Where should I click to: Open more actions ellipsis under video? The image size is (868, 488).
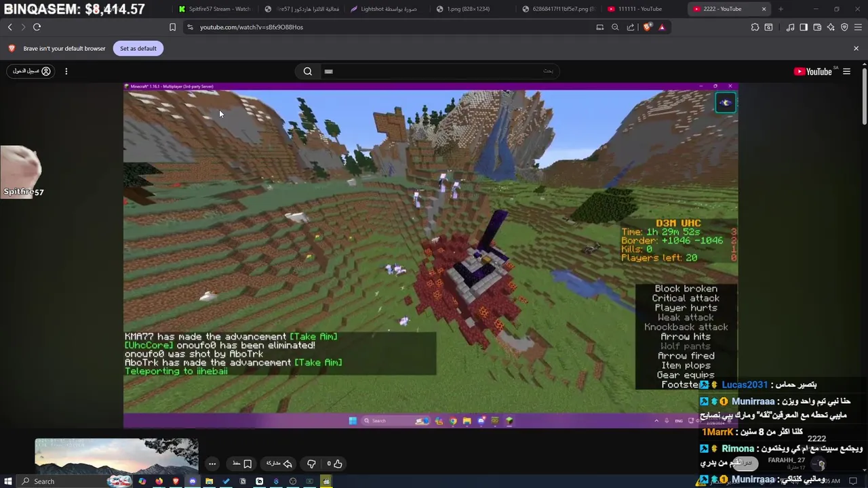[212, 464]
